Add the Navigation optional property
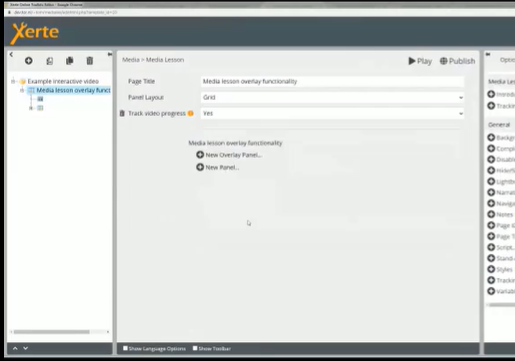Screen dimensions: 515x361 491,203
